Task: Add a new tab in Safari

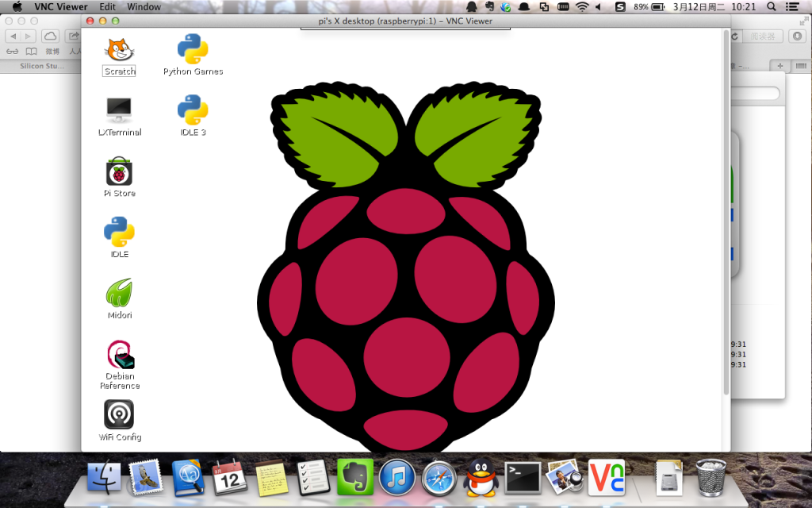Action: (x=780, y=66)
